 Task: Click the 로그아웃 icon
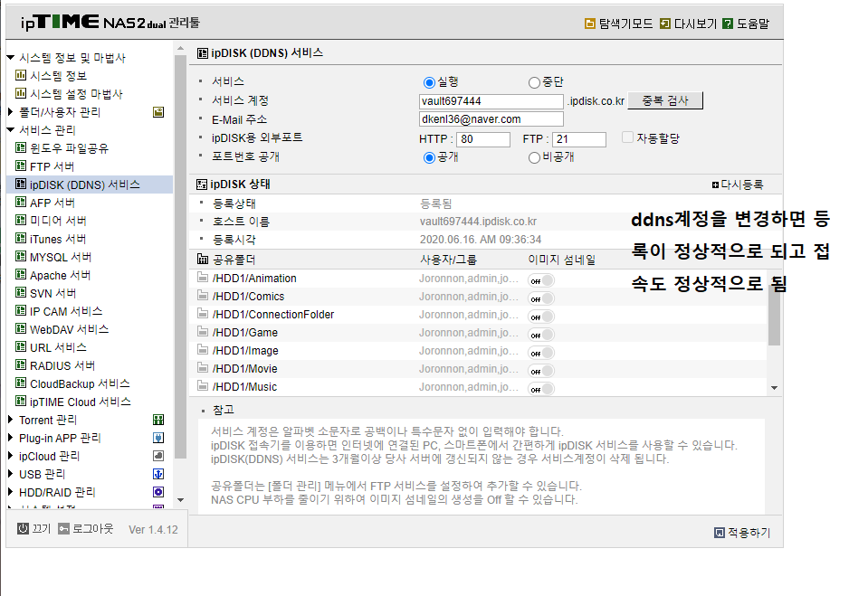click(x=63, y=528)
